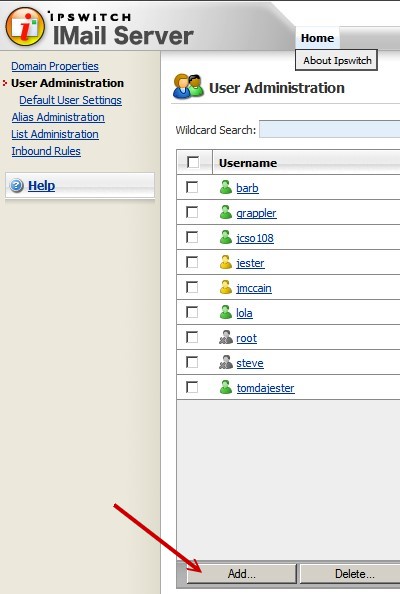Viewport: 400px width, 594px height.
Task: Click the yellow user icon beside jester
Action: point(226,263)
